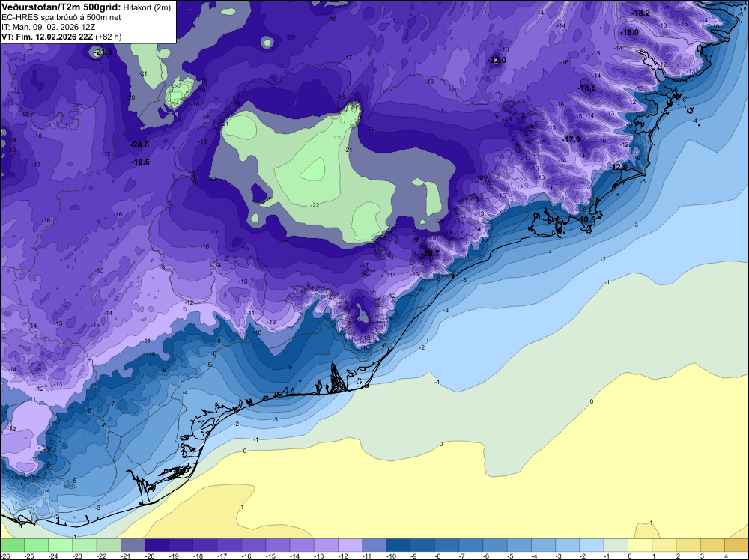This screenshot has height=560, width=749.
Task: Click the -26 label in color scale
Action: tap(4, 556)
